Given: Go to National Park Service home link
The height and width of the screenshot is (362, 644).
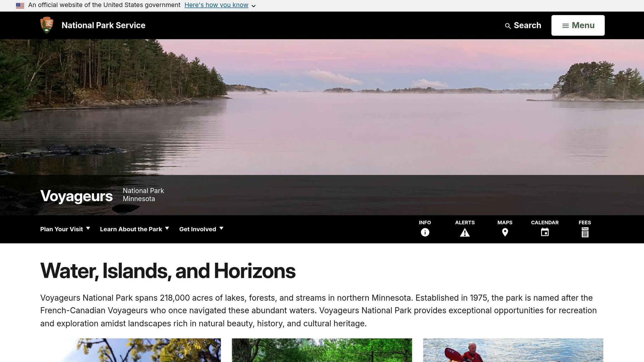Looking at the screenshot, I should (x=103, y=25).
